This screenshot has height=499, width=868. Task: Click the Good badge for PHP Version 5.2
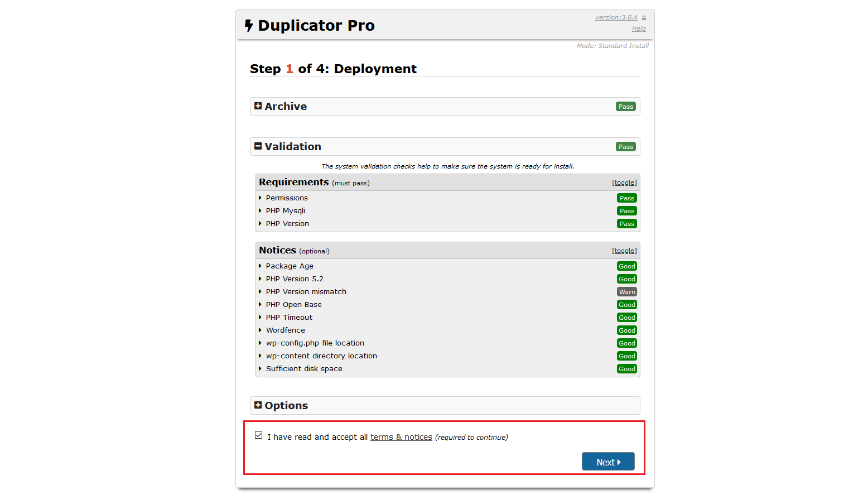click(627, 279)
